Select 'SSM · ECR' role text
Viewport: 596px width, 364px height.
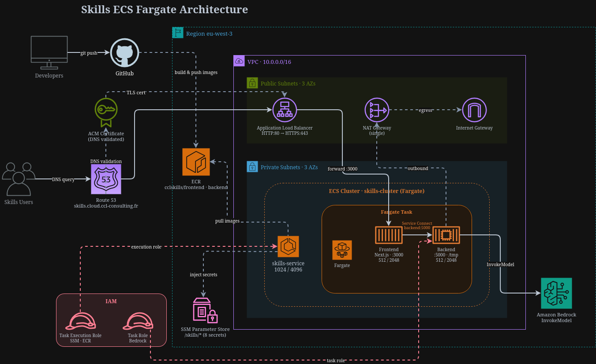pos(80,341)
